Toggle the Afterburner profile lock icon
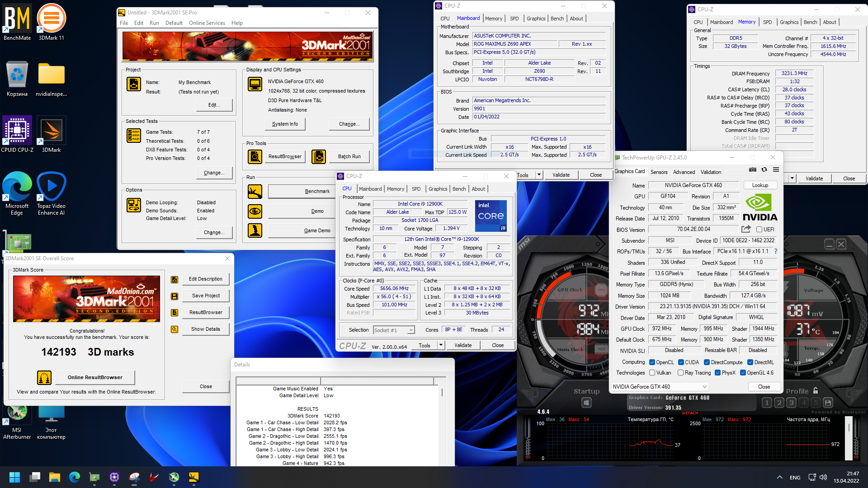Viewport: 868px width, 488px height. [816, 391]
